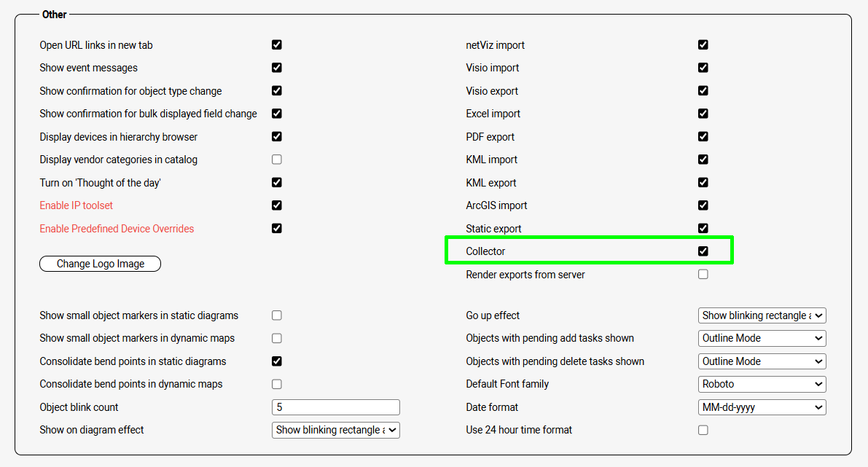Disable the ArcGIS import option
868x467 pixels.
pyautogui.click(x=703, y=205)
